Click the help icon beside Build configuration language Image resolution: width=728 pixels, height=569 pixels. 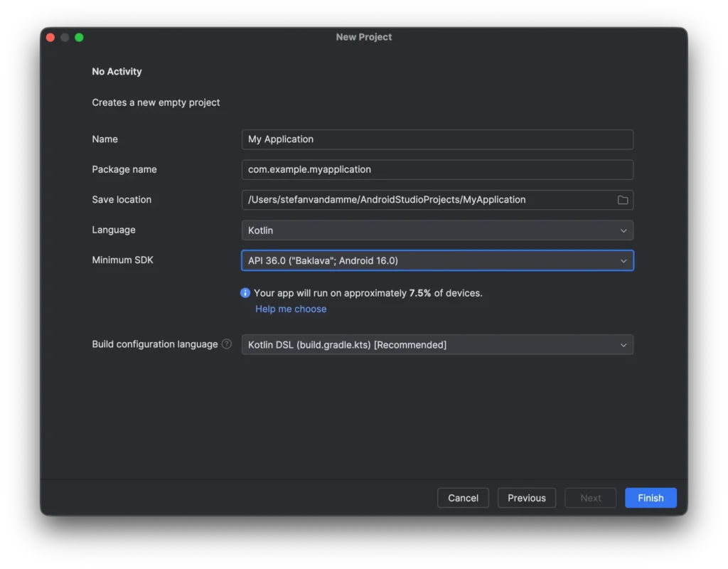[226, 344]
